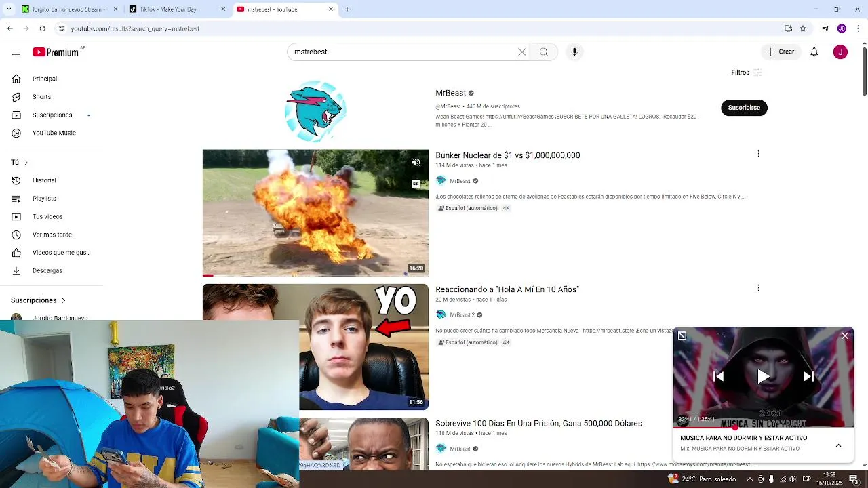Open the Crear create button
Viewport: 868px width, 488px height.
[781, 52]
